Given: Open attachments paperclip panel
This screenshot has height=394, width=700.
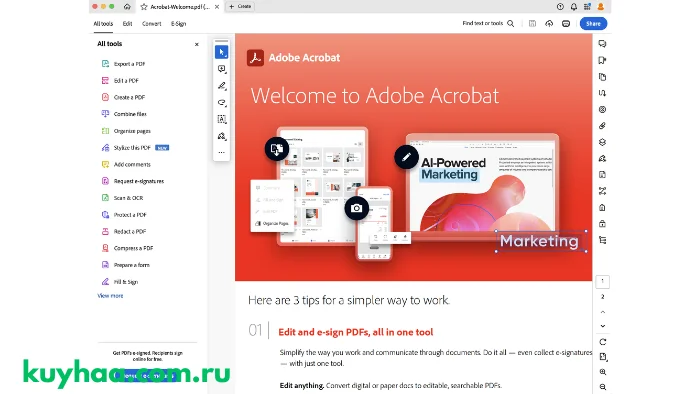Looking at the screenshot, I should pyautogui.click(x=602, y=126).
